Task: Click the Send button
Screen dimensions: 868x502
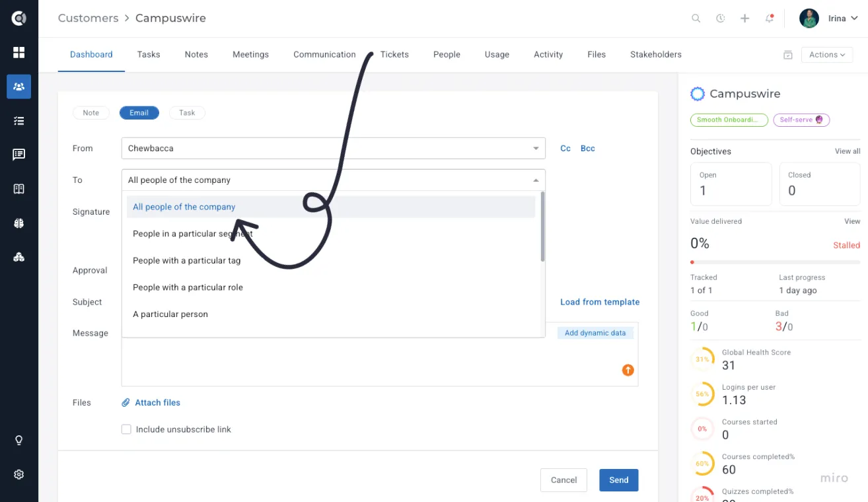Action: tap(619, 480)
